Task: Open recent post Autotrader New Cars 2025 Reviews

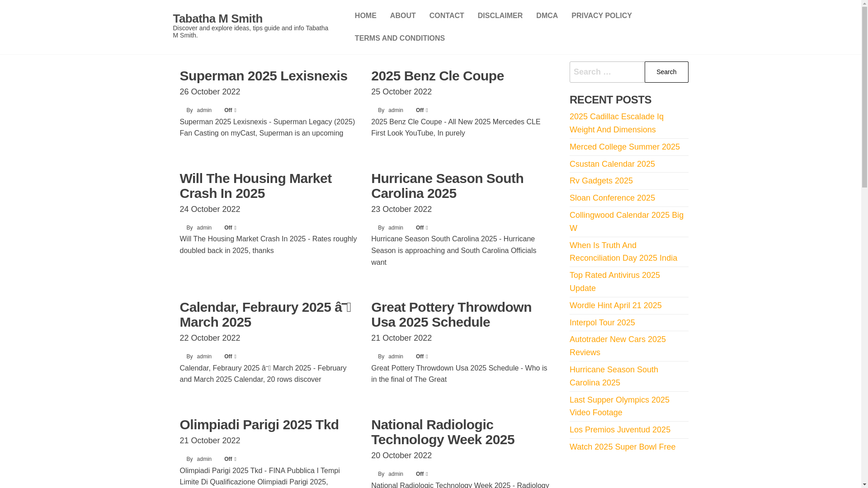Action: tap(618, 346)
